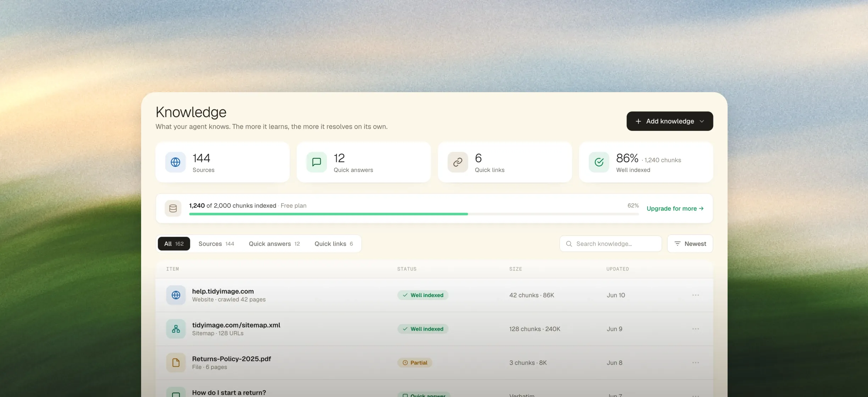Switch to the Quick answers 12 tab
This screenshot has height=397, width=868.
pos(274,244)
